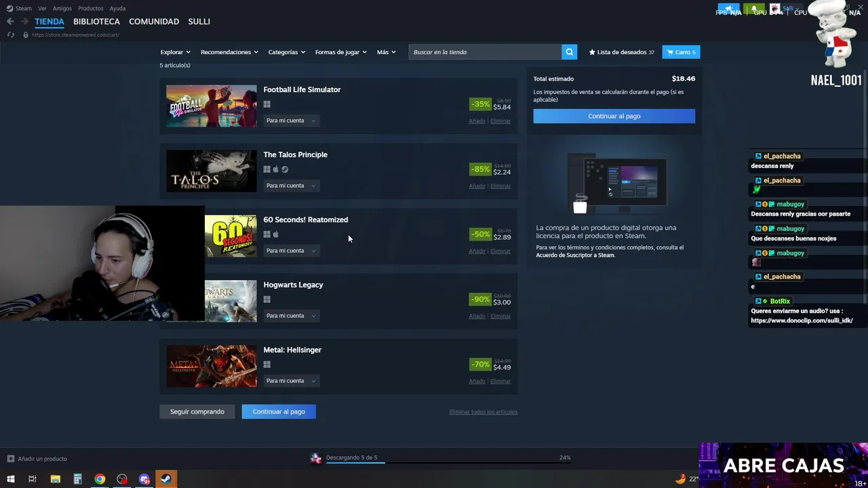Switch to the BIBLIOTECA tab
This screenshot has height=488, width=868.
(x=96, y=22)
